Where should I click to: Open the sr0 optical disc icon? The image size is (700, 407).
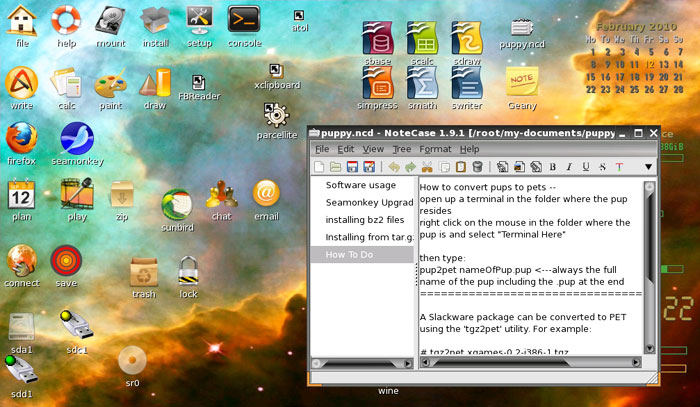point(132,366)
